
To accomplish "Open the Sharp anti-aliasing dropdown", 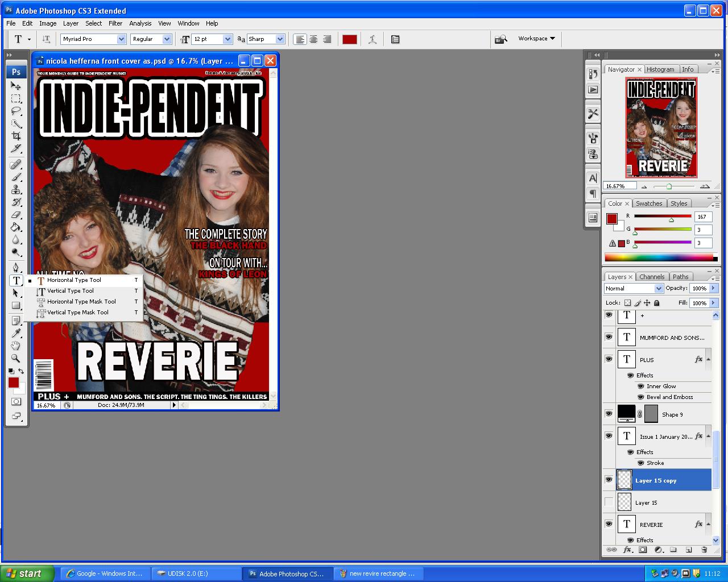I will click(x=280, y=39).
